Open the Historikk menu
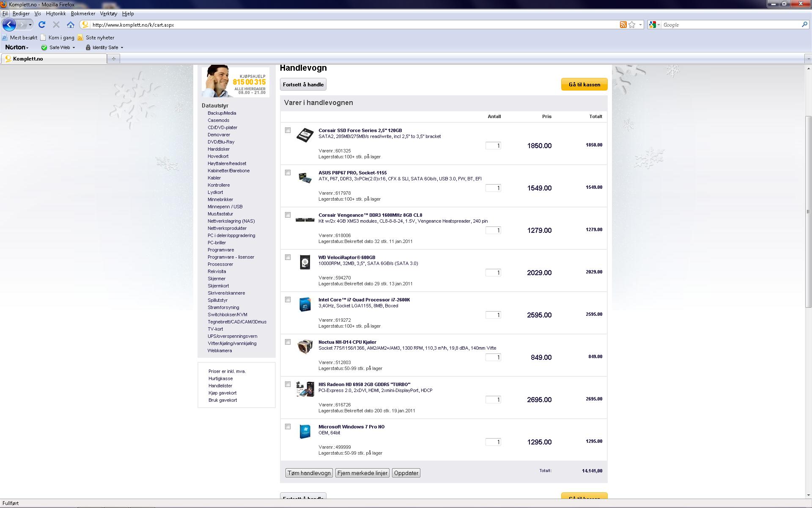Screen dimensions: 812x508 click(56, 14)
